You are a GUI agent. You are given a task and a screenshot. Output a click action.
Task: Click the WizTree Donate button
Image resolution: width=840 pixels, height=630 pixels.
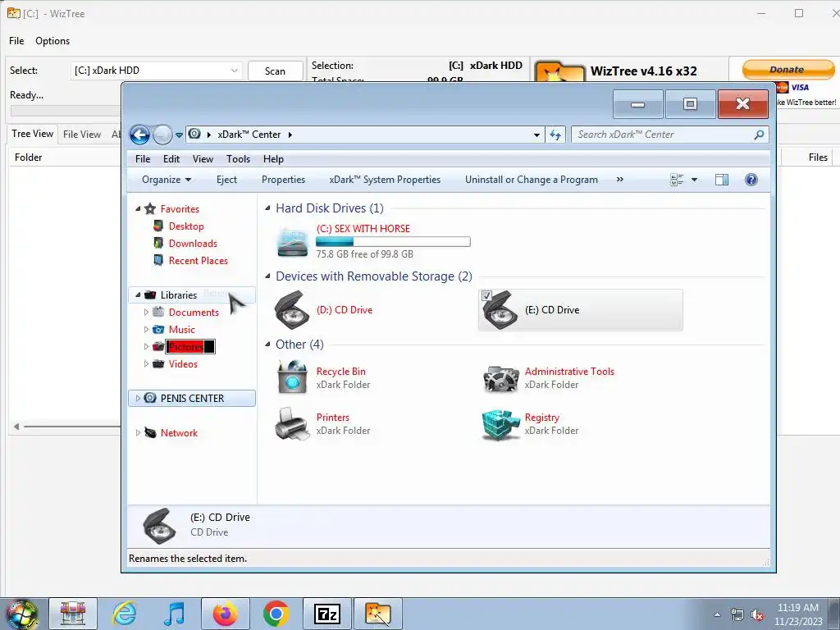[787, 69]
